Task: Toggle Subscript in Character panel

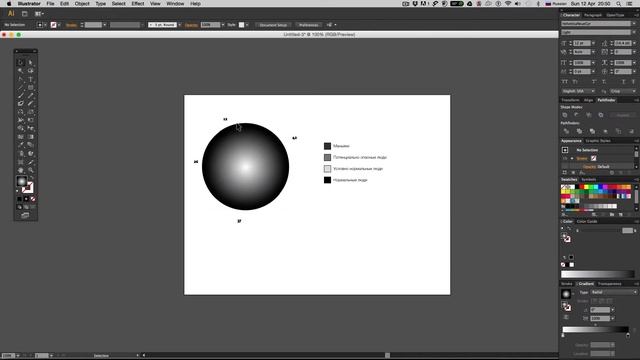Action: point(604,82)
